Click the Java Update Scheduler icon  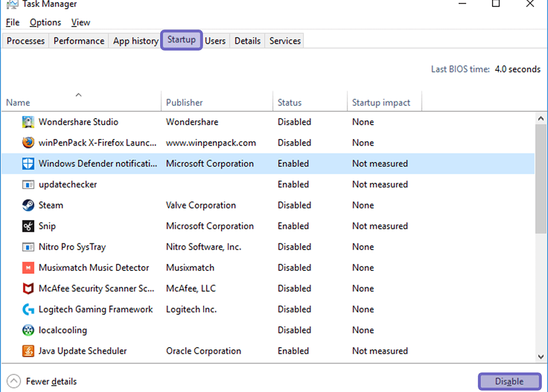pos(28,350)
